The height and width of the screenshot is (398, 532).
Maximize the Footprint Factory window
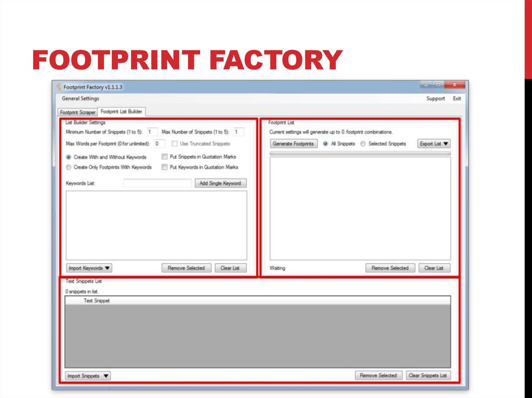[x=438, y=86]
